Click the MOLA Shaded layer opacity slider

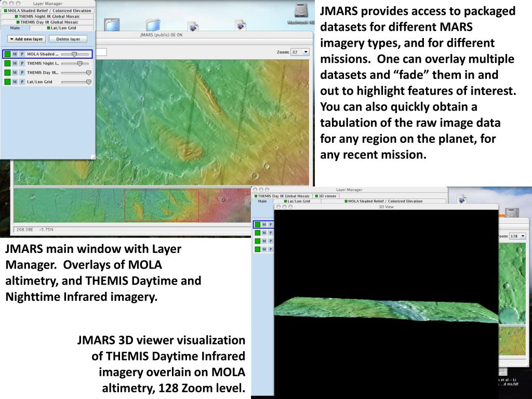[75, 54]
